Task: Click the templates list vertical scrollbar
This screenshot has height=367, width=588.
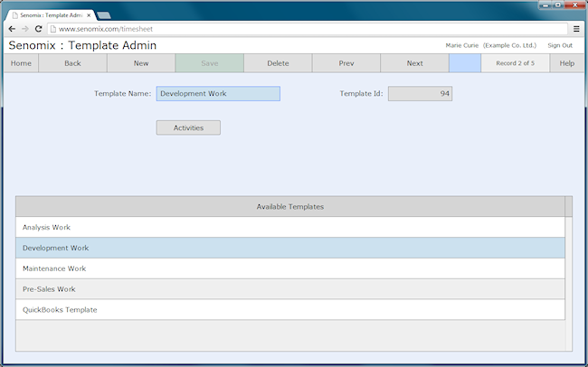Action: point(568,284)
